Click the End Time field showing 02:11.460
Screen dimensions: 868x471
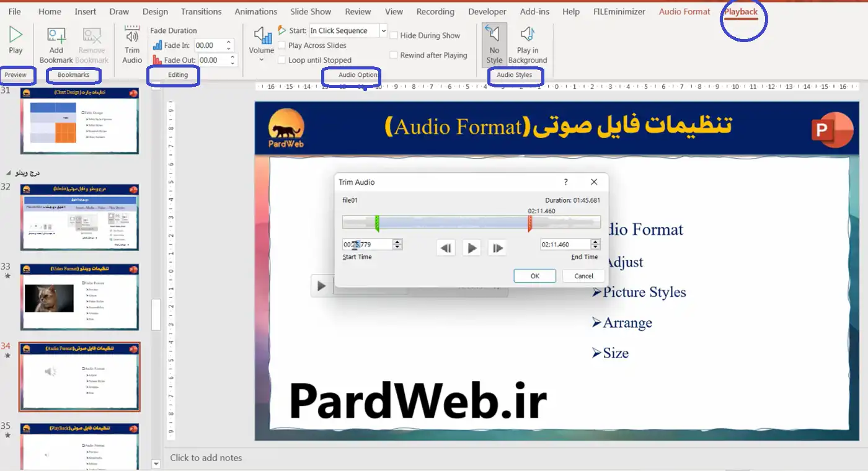[x=565, y=244]
